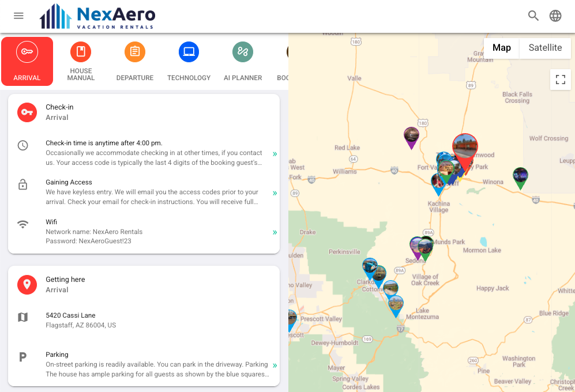Select the Arrival key icon
Viewport: 575px width, 392px height.
click(27, 52)
